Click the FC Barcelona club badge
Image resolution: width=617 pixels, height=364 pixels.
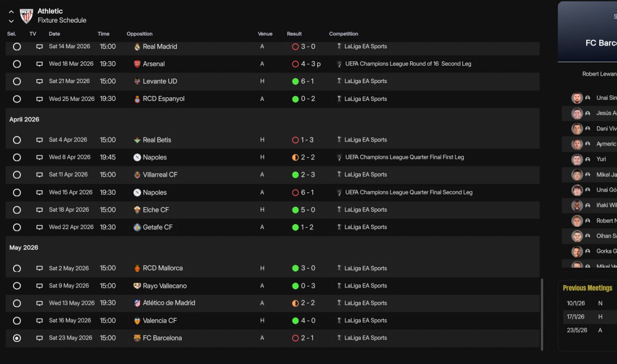click(137, 338)
